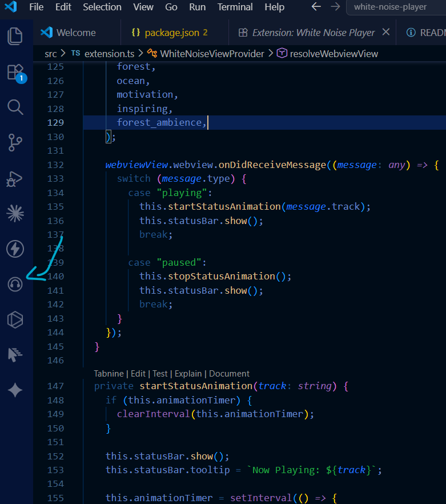Click the word inspiring on line 128
The width and height of the screenshot is (446, 504).
(142, 109)
